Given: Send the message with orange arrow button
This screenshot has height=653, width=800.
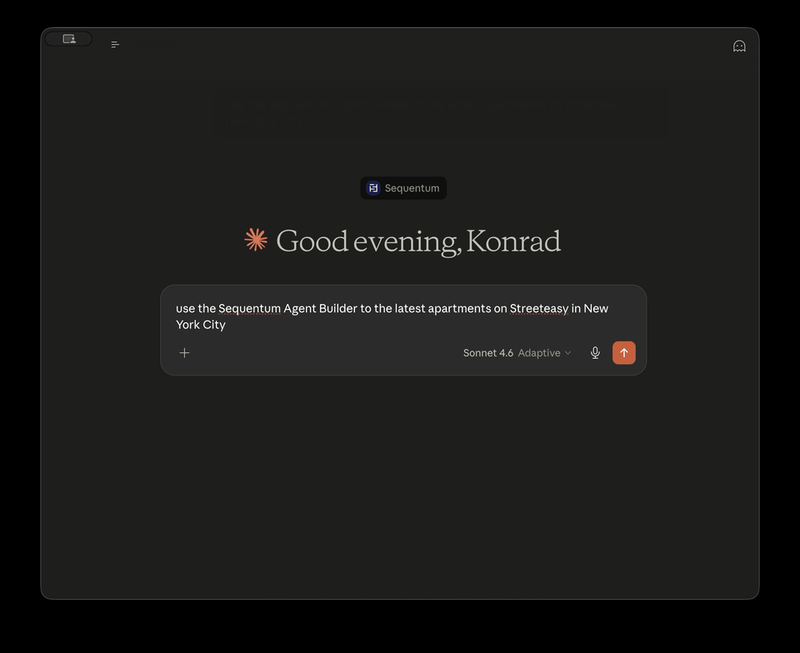Looking at the screenshot, I should (x=624, y=353).
